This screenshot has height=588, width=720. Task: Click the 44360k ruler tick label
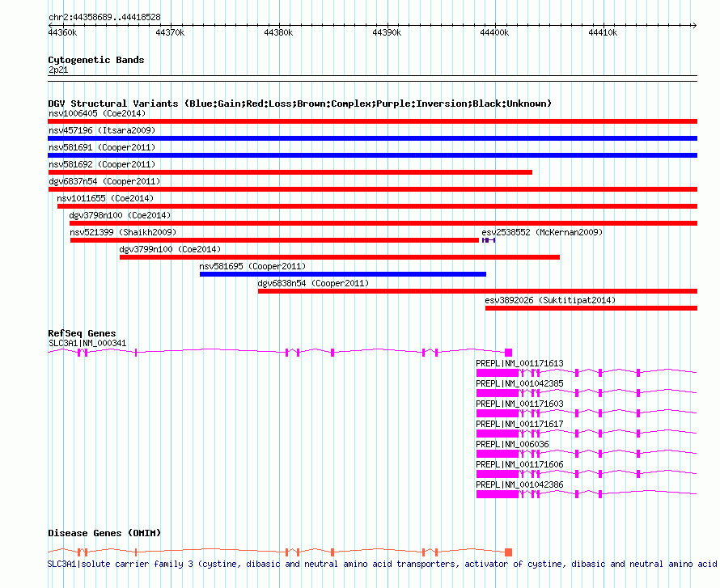pos(63,32)
